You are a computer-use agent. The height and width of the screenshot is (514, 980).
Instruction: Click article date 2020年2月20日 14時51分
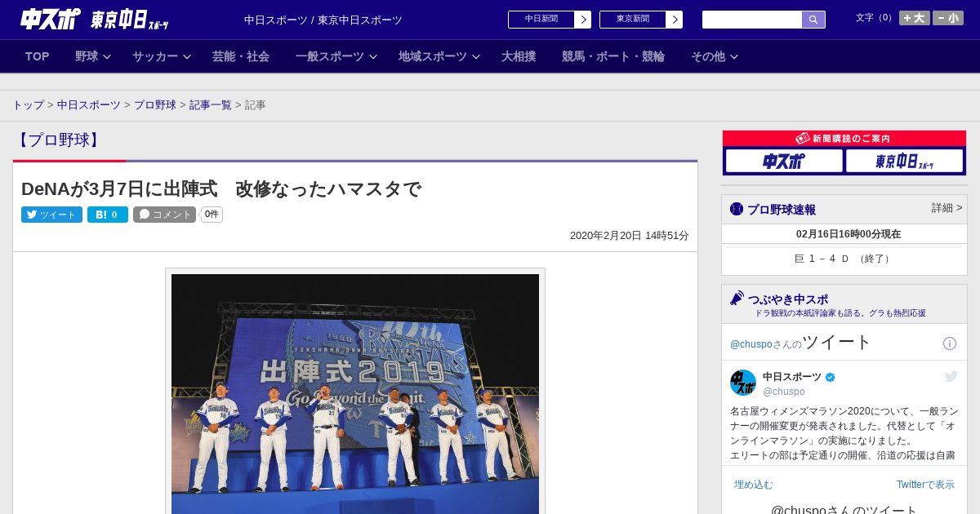pyautogui.click(x=630, y=236)
